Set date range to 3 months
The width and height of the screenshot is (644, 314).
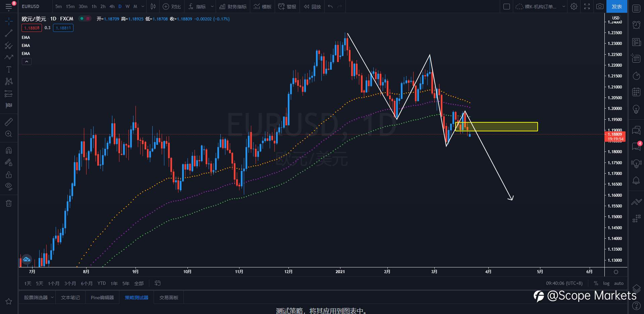[70, 284]
